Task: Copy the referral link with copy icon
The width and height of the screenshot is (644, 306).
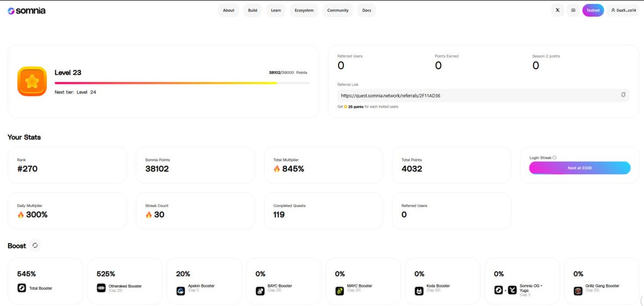Action: click(x=623, y=95)
